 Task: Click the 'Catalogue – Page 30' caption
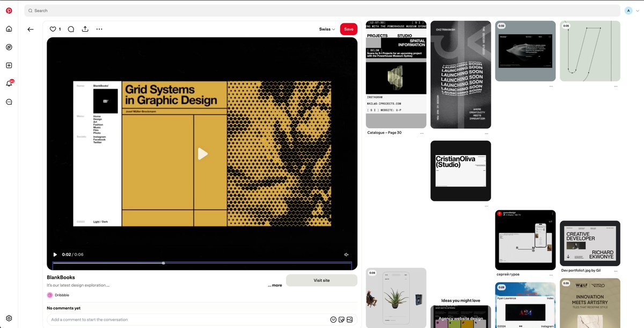click(384, 133)
